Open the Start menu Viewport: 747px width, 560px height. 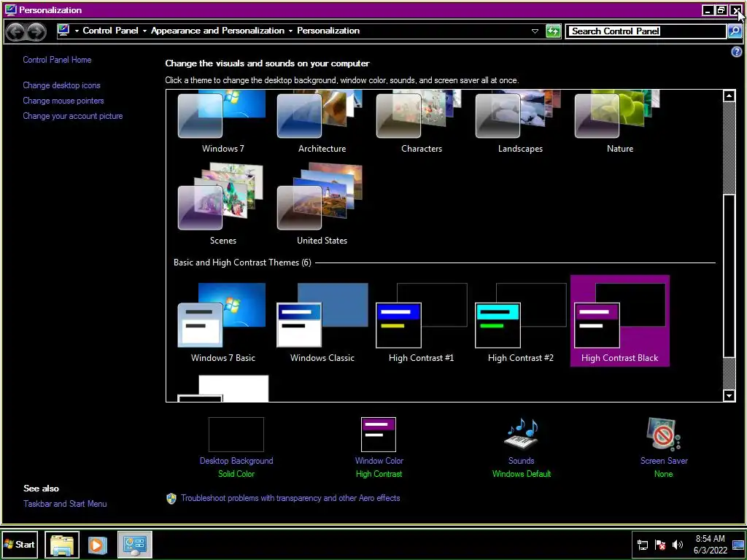[x=20, y=544]
